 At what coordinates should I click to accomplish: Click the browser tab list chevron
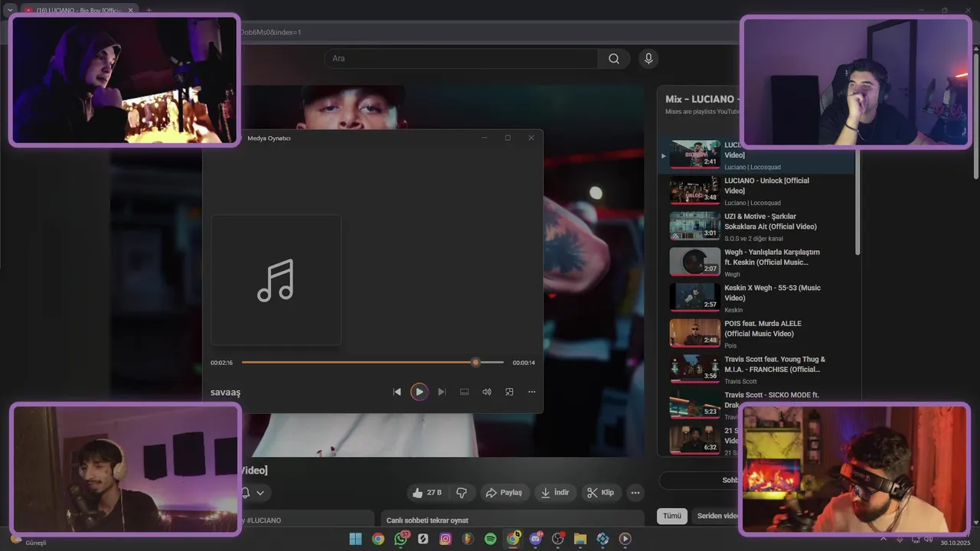[x=10, y=10]
